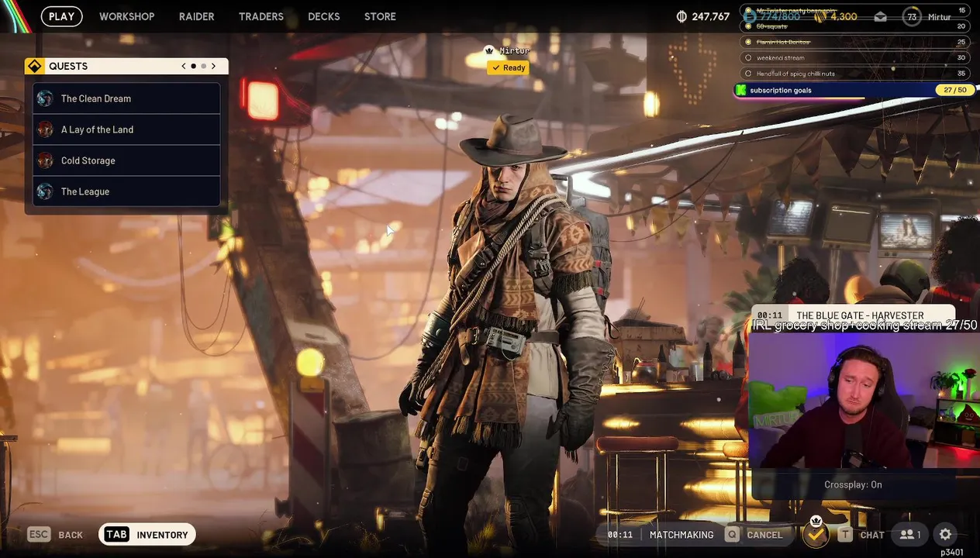Click the subscription goals progress bar
Image resolution: width=980 pixels, height=558 pixels.
point(853,90)
